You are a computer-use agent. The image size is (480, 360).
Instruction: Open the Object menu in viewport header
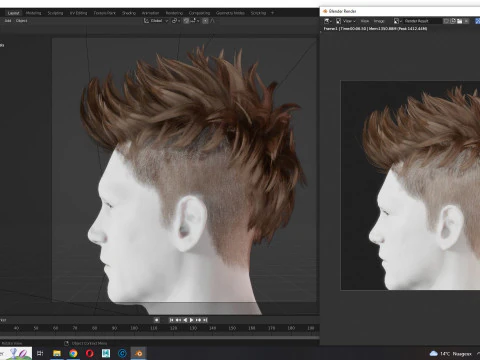[22, 21]
